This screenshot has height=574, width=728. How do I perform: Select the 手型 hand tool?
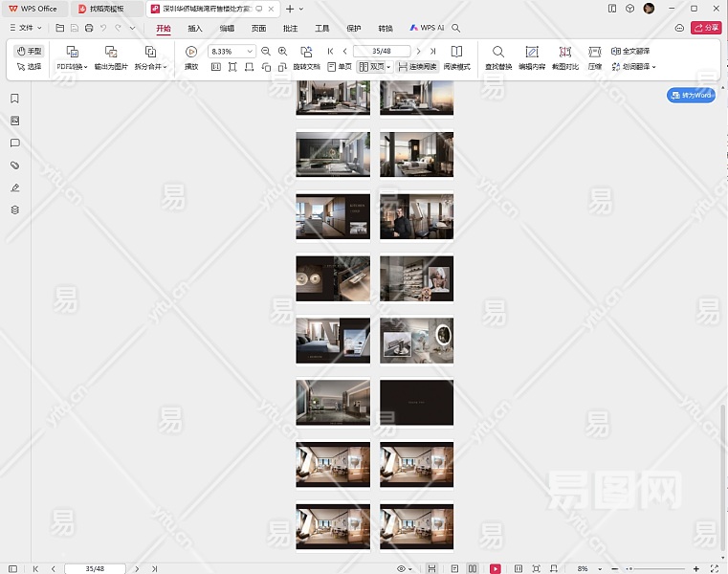click(x=30, y=51)
